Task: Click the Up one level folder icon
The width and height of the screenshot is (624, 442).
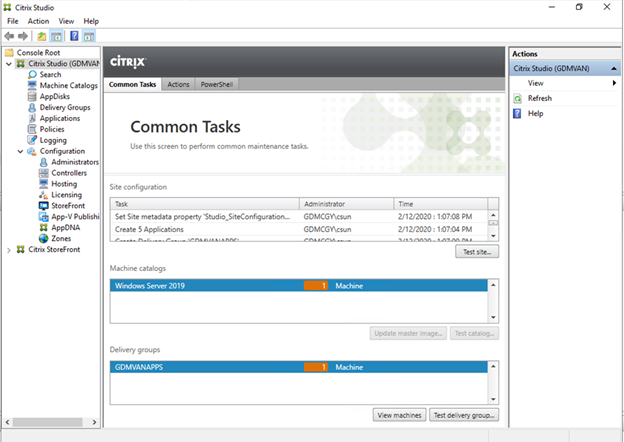Action: [x=41, y=36]
